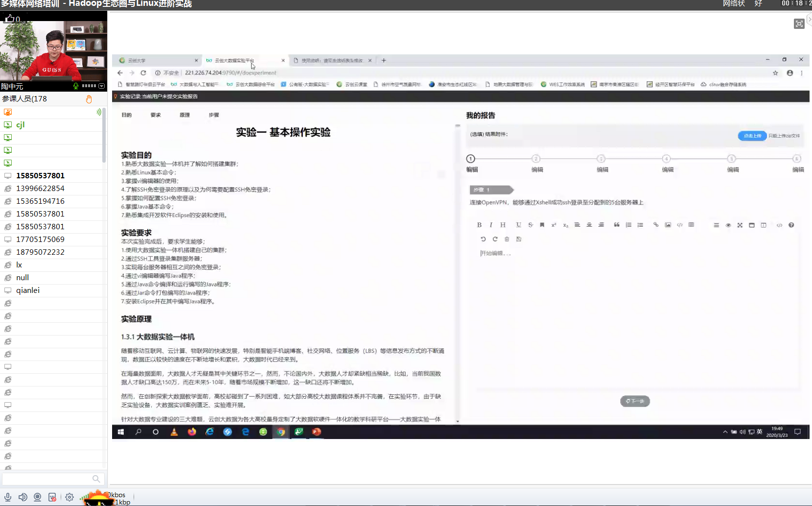
Task: Open settings gear in bottom toolbar
Action: 70,497
